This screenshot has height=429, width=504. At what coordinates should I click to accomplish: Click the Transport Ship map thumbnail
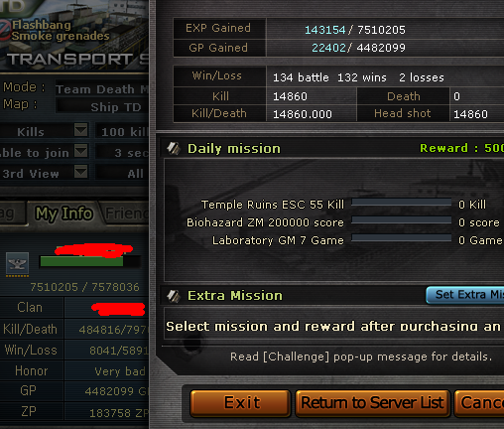click(x=74, y=35)
